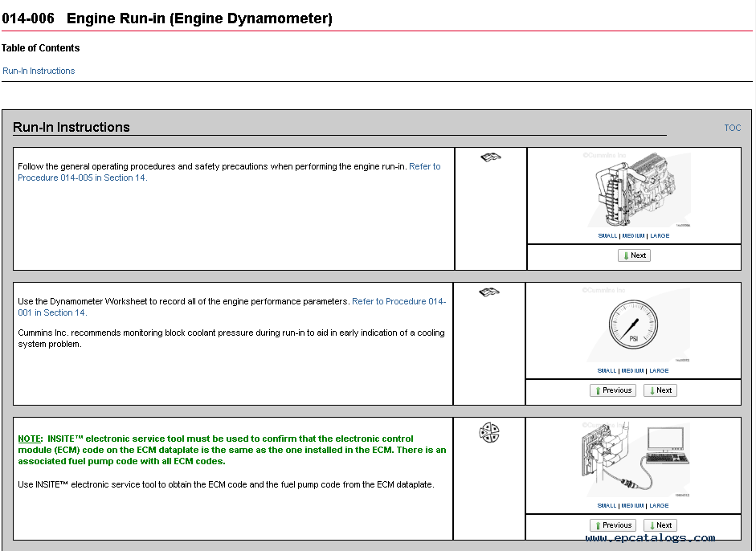Open the ECM and computer illustration thumbnail
Screen dimensions: 756x551
(636, 459)
